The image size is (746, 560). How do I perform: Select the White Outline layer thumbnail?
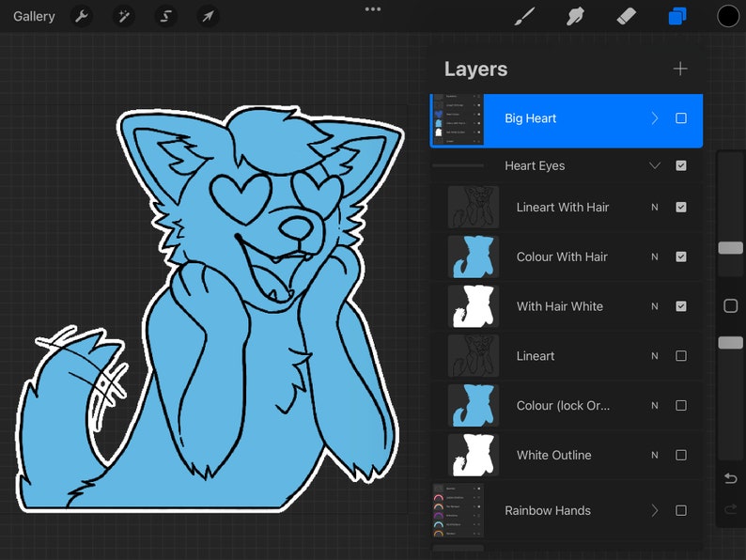[x=474, y=455]
